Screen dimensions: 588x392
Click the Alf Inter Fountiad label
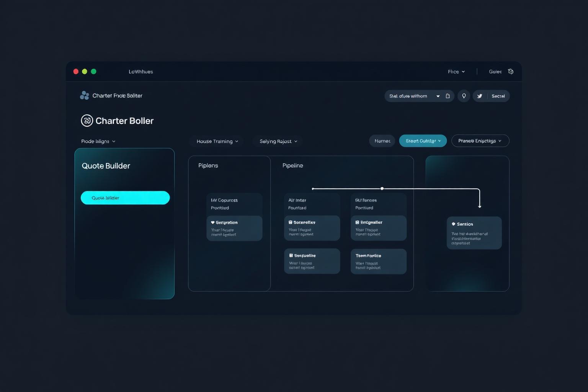[297, 204]
